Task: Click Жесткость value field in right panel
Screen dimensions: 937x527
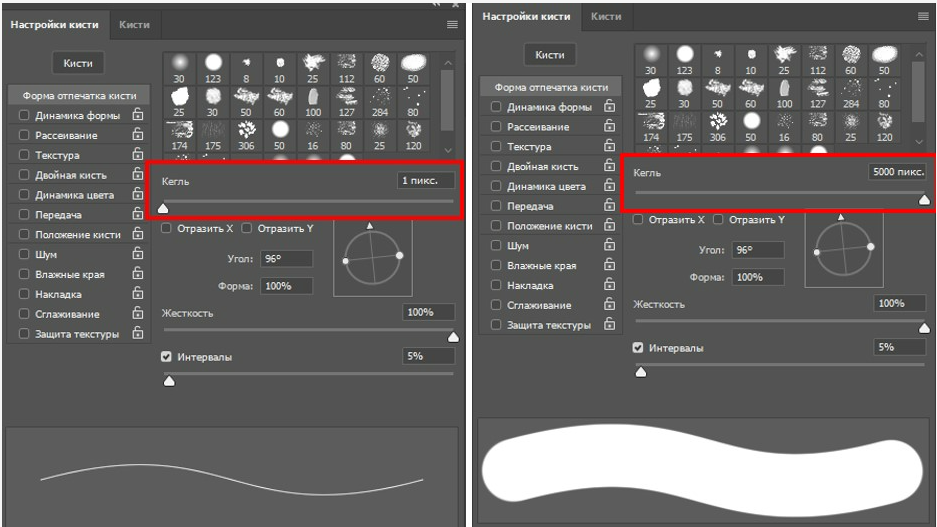Action: [900, 304]
